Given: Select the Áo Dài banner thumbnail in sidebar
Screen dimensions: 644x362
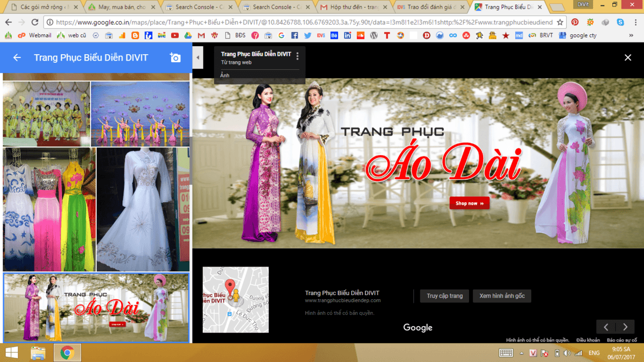Looking at the screenshot, I should click(x=96, y=308).
